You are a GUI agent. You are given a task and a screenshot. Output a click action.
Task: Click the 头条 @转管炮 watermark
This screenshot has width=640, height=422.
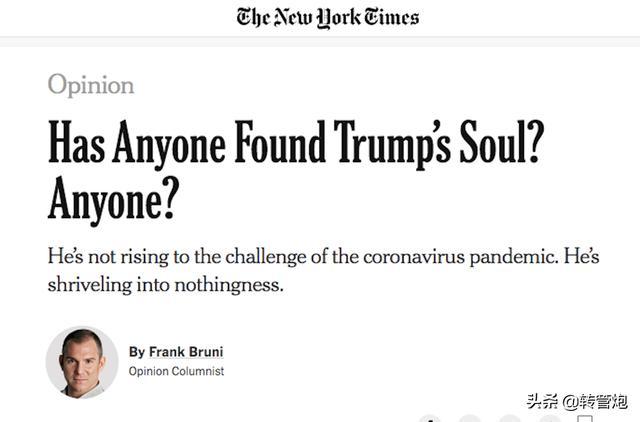click(577, 402)
